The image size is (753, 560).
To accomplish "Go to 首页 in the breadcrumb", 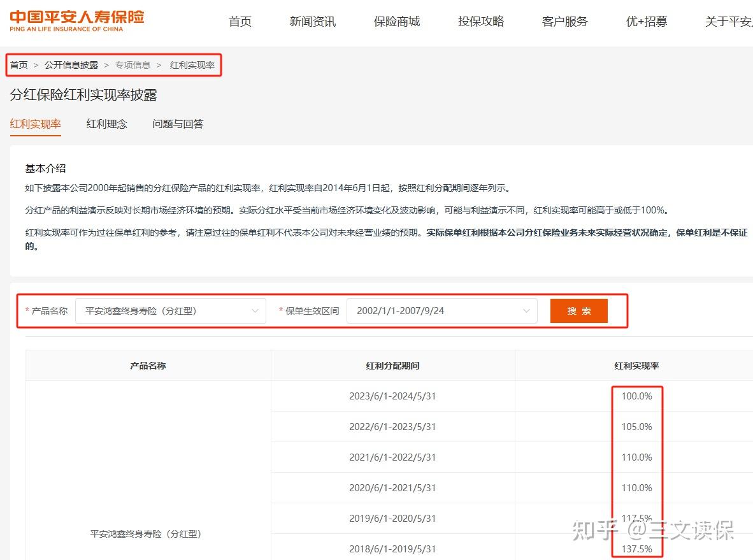I will (x=18, y=65).
